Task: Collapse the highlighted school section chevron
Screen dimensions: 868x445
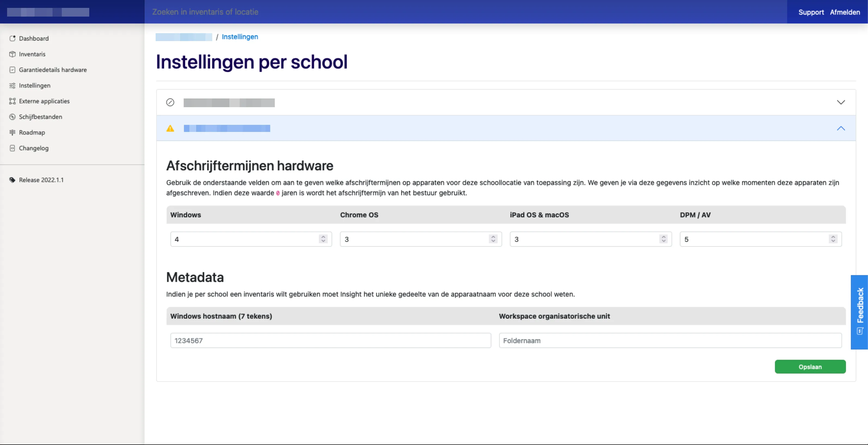Action: (841, 128)
